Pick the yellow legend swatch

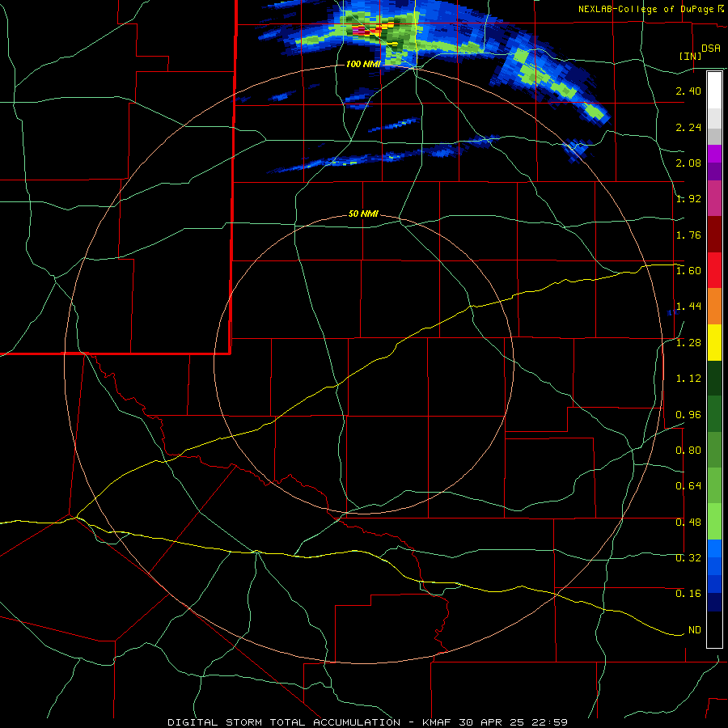714,342
